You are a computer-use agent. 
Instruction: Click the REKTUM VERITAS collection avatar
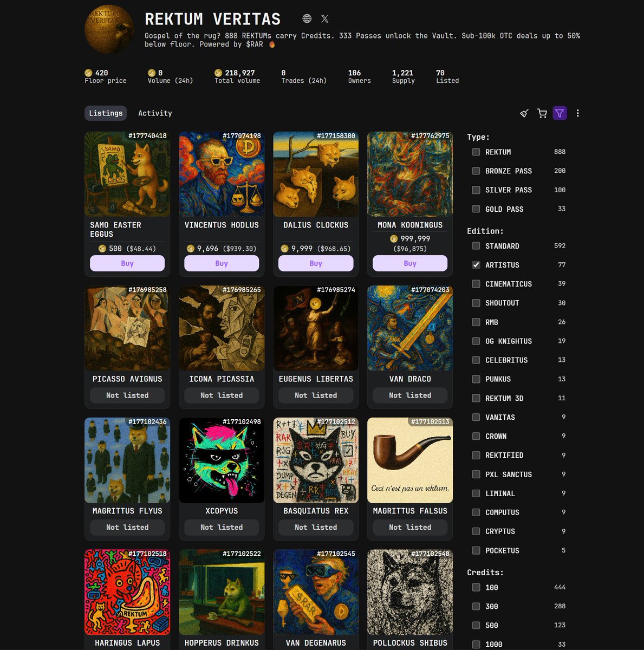109,30
